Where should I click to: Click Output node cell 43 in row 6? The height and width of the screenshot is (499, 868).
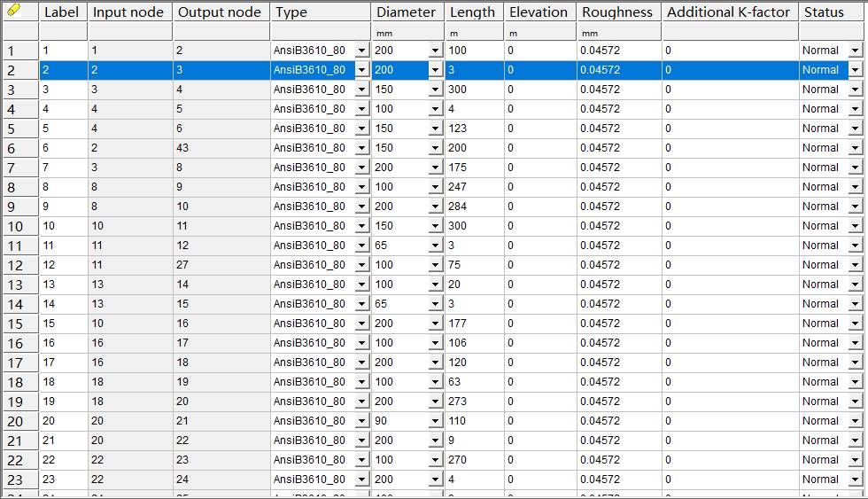(221, 148)
